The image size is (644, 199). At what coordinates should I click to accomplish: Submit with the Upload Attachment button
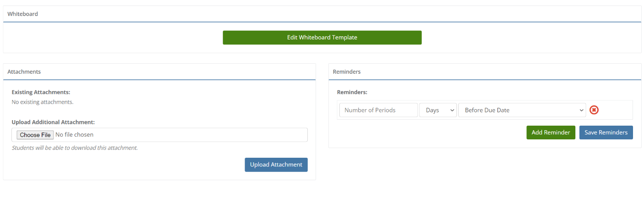click(276, 165)
